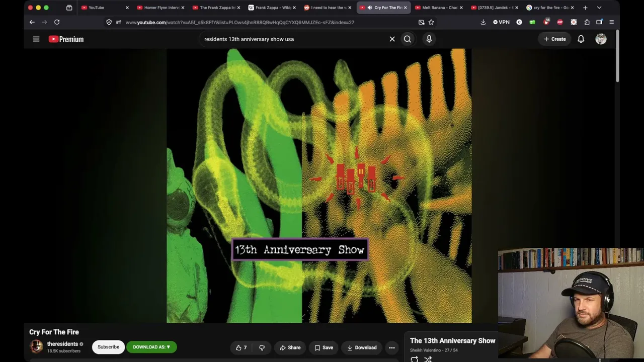Switch to the YouTube tab
Image resolution: width=644 pixels, height=362 pixels.
pos(102,8)
